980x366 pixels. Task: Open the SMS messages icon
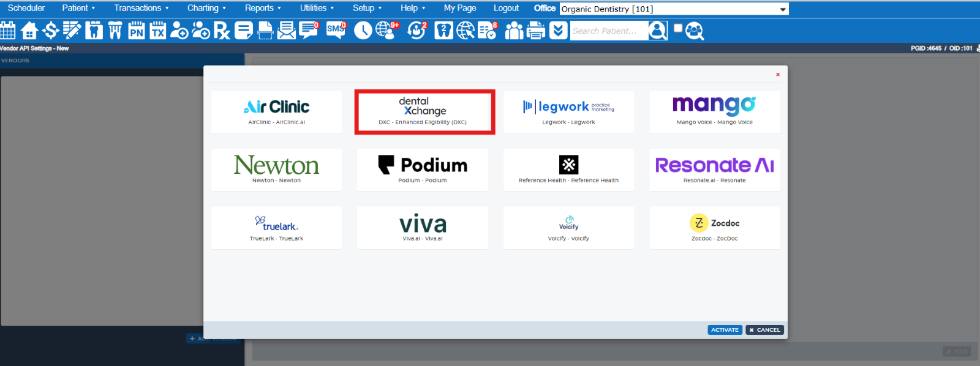coord(336,30)
